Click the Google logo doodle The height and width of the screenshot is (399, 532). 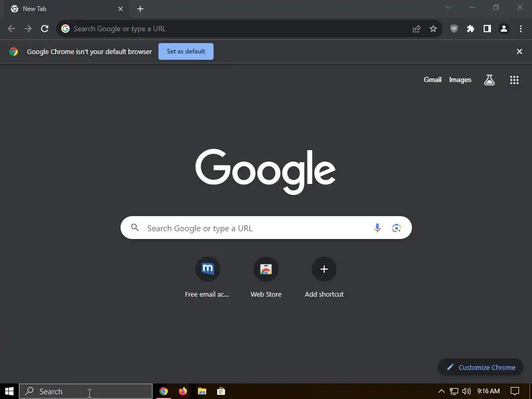[x=265, y=171]
